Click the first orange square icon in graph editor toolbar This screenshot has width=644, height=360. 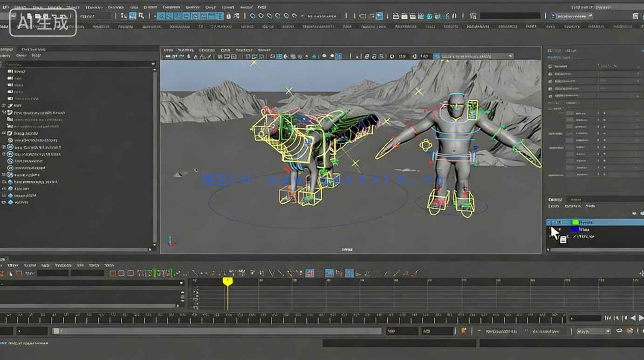[x=113, y=273]
